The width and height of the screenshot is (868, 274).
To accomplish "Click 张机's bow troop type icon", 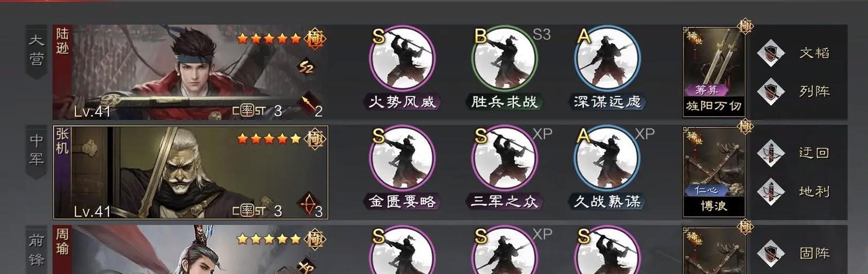I will pyautogui.click(x=309, y=204).
